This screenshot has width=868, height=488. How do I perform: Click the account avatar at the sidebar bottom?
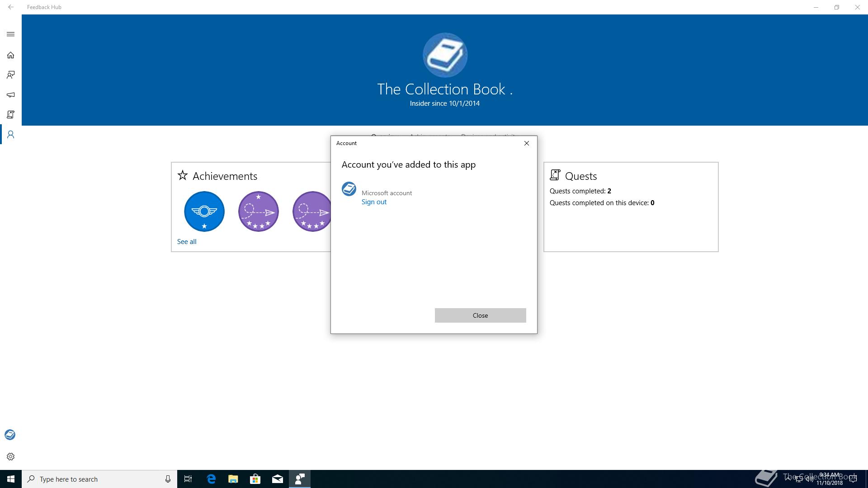(10, 435)
